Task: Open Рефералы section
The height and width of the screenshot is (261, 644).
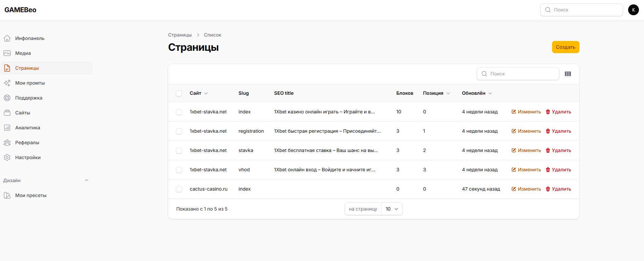Action: 47,143
